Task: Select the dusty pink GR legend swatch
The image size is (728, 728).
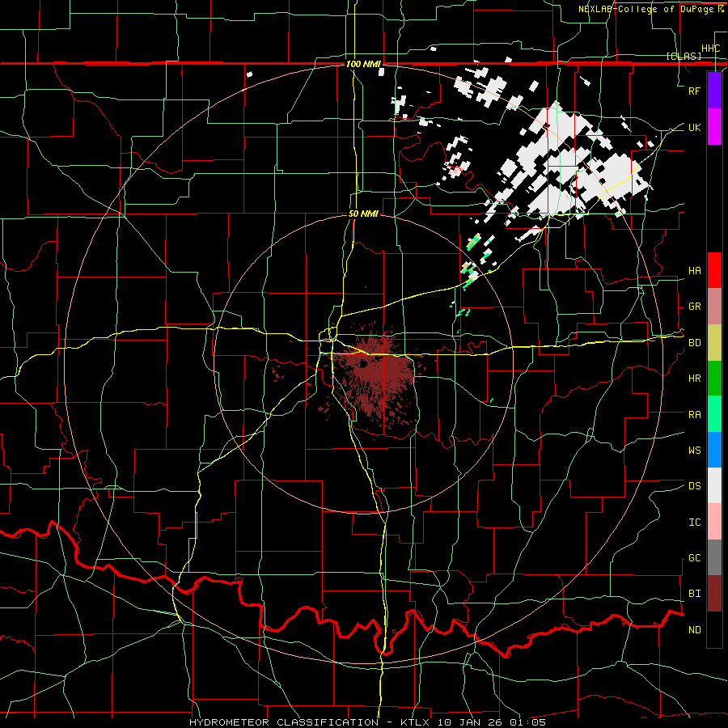Action: coord(714,307)
